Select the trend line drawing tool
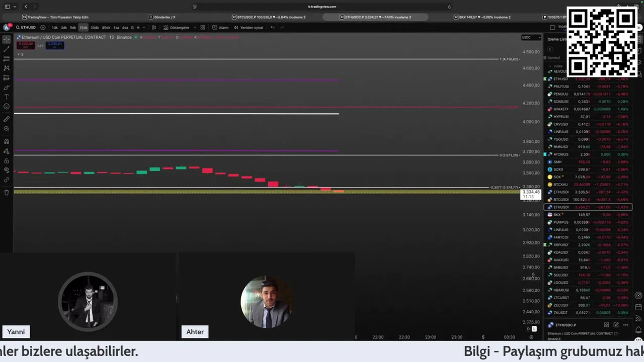The image size is (644, 362). click(7, 49)
